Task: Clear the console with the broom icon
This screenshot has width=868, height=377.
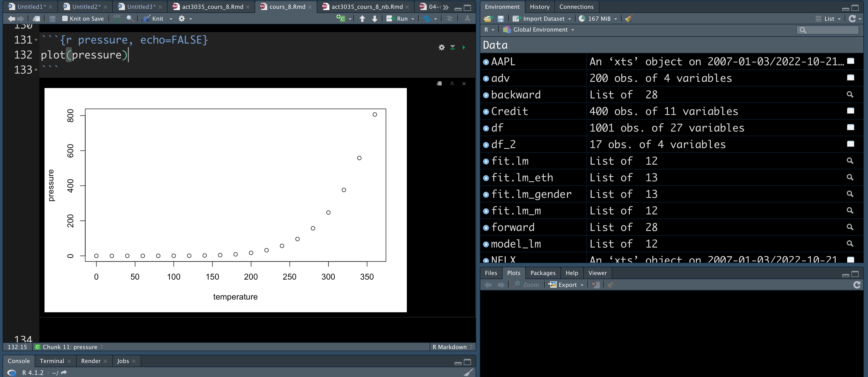Action: pos(468,372)
